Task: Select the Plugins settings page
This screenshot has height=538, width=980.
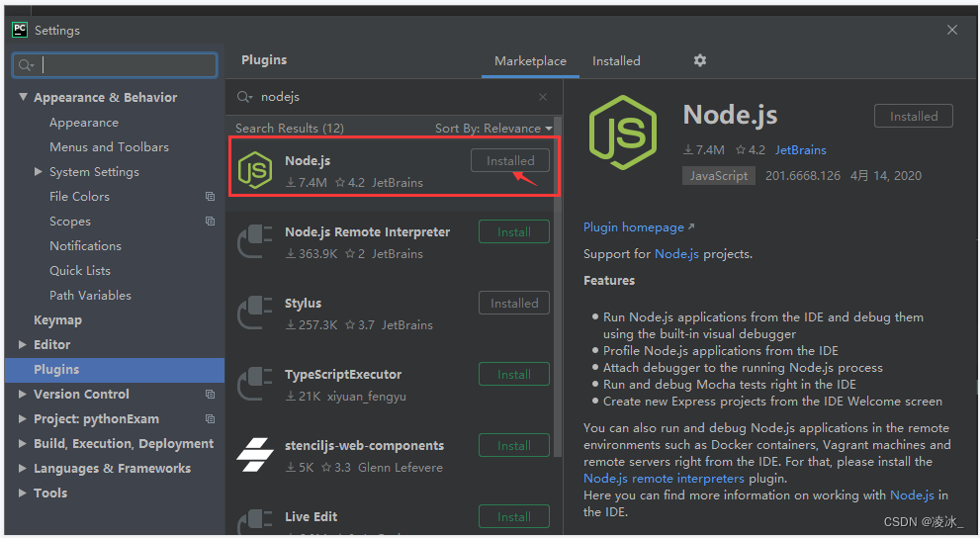Action: coord(115,370)
